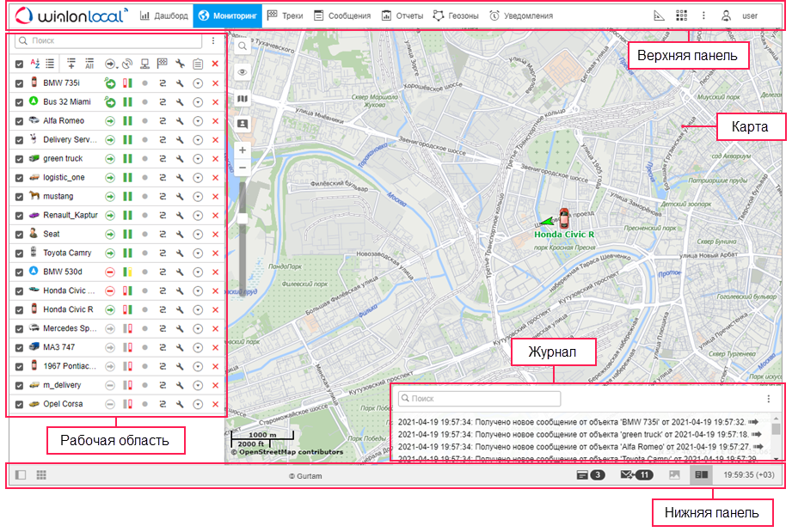The height and width of the screenshot is (532, 792).
Task: Sort units alphabetically with A-Z icon
Action: tap(34, 64)
